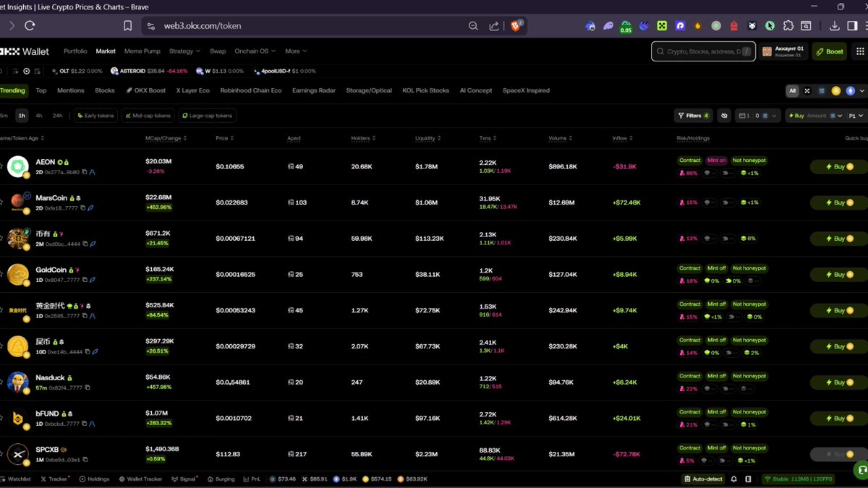The image size is (868, 488).
Task: Toggle the Large-cap tokens filter chip
Action: [208, 116]
